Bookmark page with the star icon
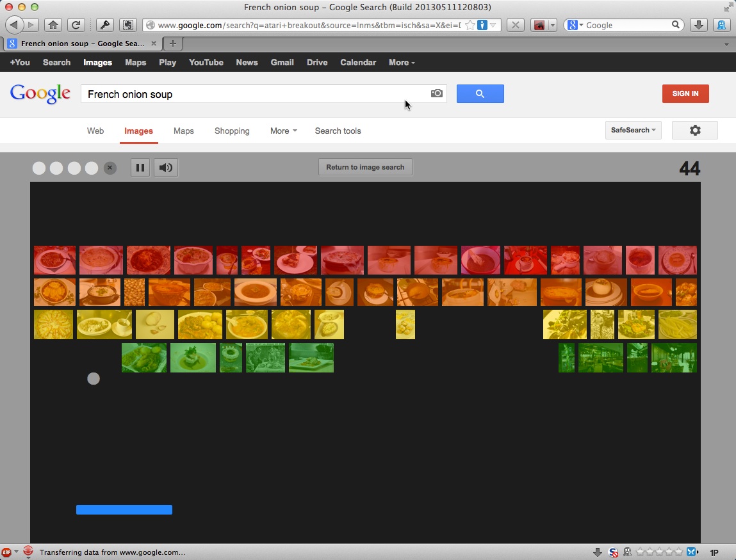 pos(470,25)
